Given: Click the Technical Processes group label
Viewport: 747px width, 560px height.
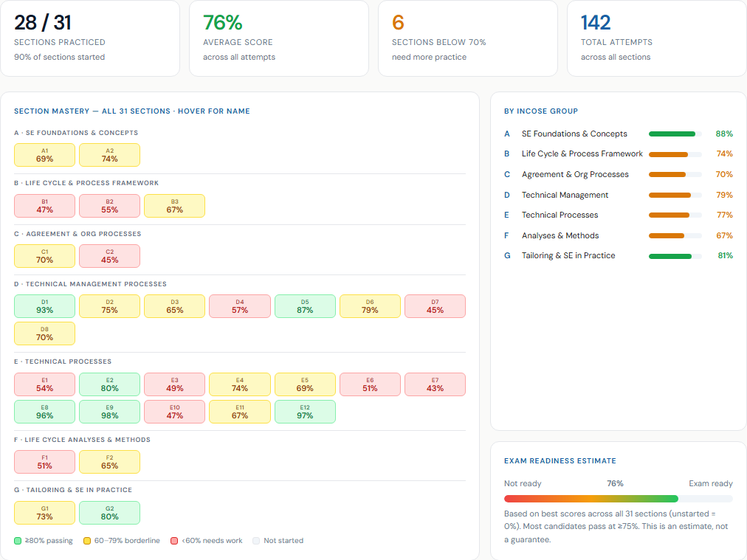Looking at the screenshot, I should (560, 215).
